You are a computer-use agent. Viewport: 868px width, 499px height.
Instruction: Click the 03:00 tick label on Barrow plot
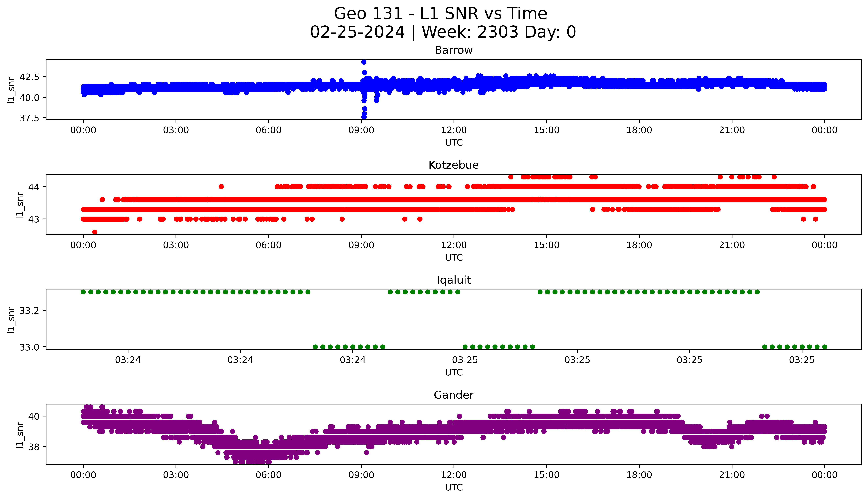click(x=176, y=130)
